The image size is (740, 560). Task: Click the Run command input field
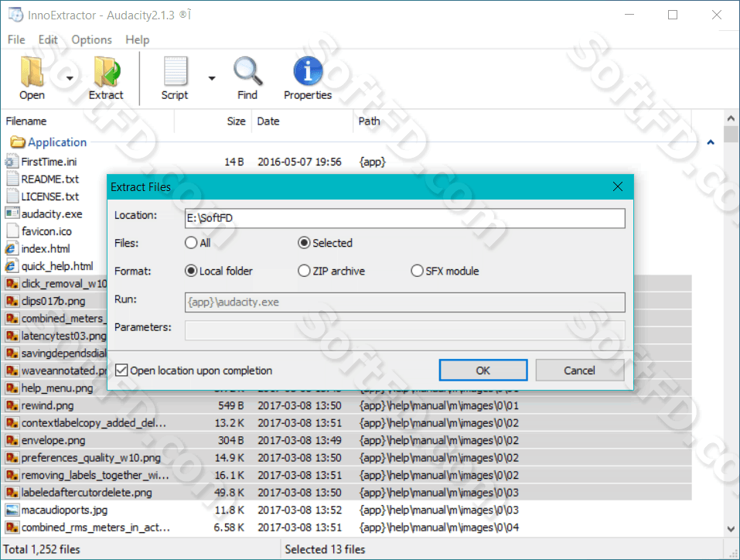[x=405, y=302]
